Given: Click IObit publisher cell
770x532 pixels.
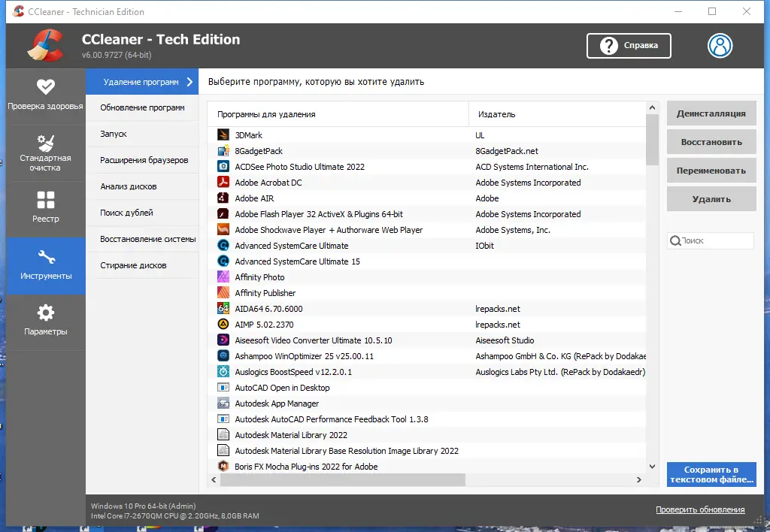Looking at the screenshot, I should (x=485, y=246).
